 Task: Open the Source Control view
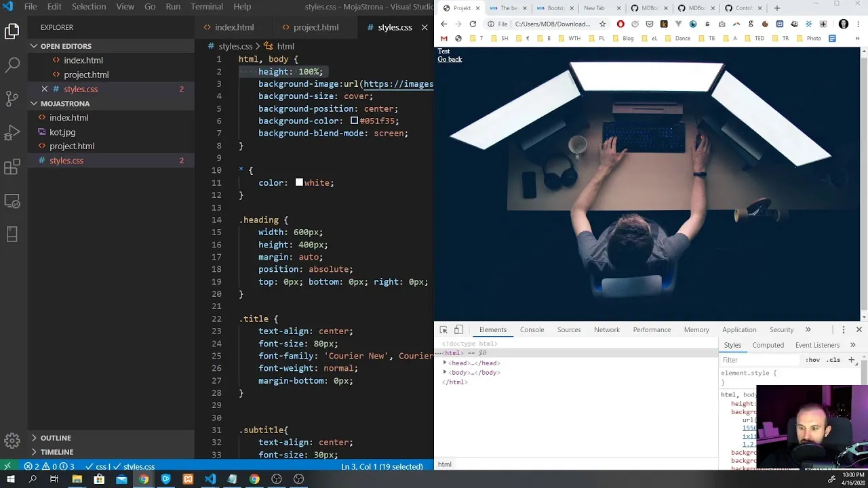click(x=12, y=99)
